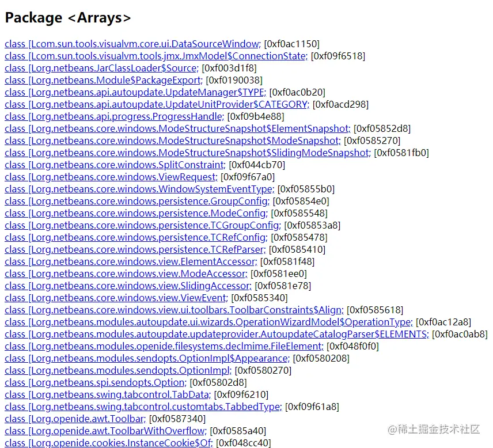Image resolution: width=493 pixels, height=448 pixels.
Task: Click the address [0xf05853a8]
Action: [x=312, y=225]
